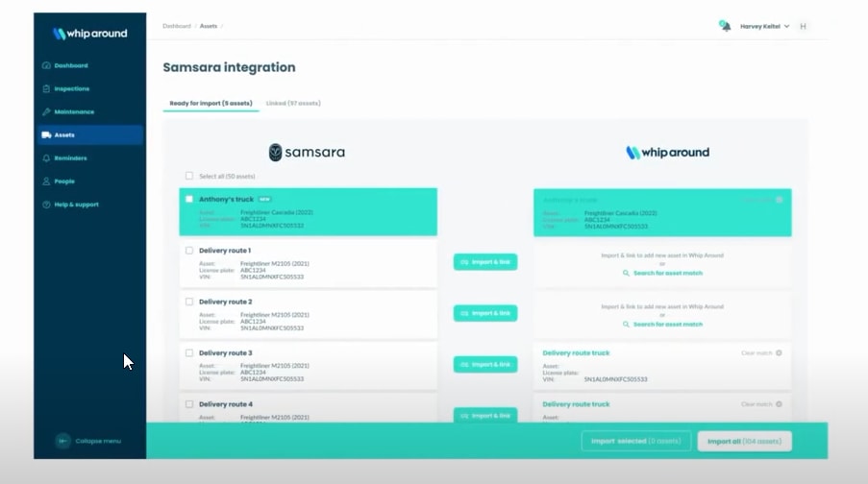Click the Samsara logo icon
This screenshot has height=484, width=868.
[x=275, y=152]
